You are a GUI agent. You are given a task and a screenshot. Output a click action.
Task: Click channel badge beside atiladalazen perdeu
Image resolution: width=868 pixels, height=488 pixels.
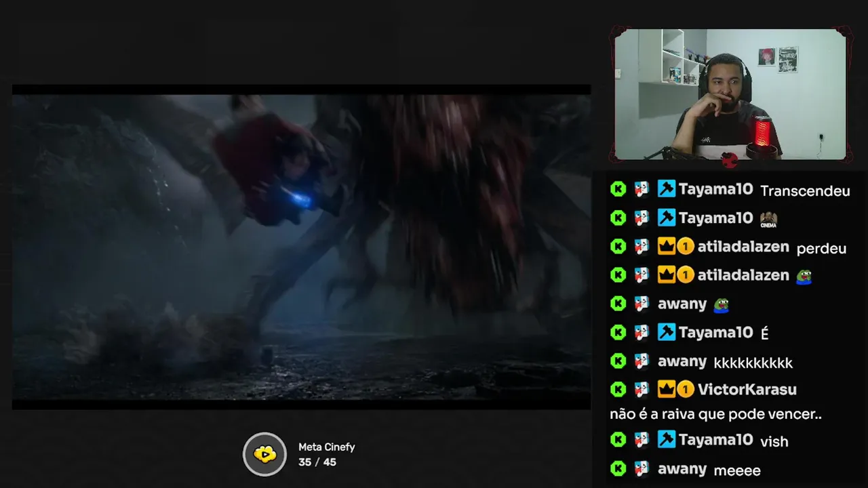[642, 246]
